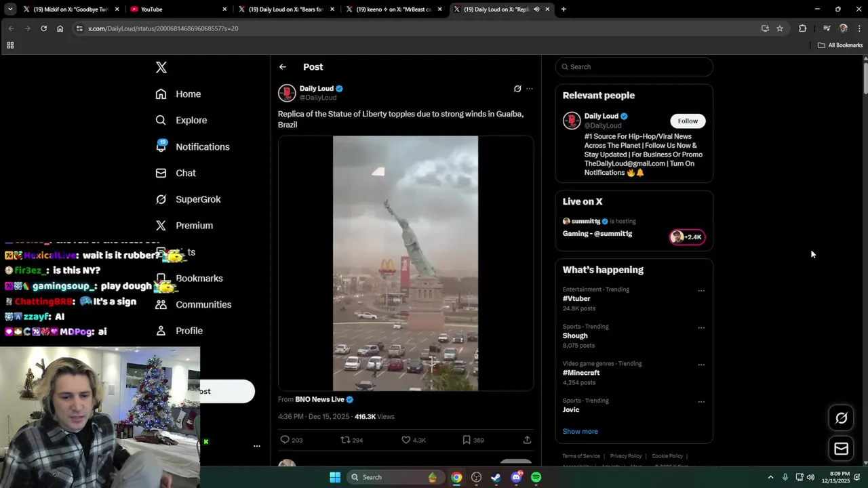Screen dimensions: 868x488
Task: Open the Cookie Policy link
Action: 667,456
